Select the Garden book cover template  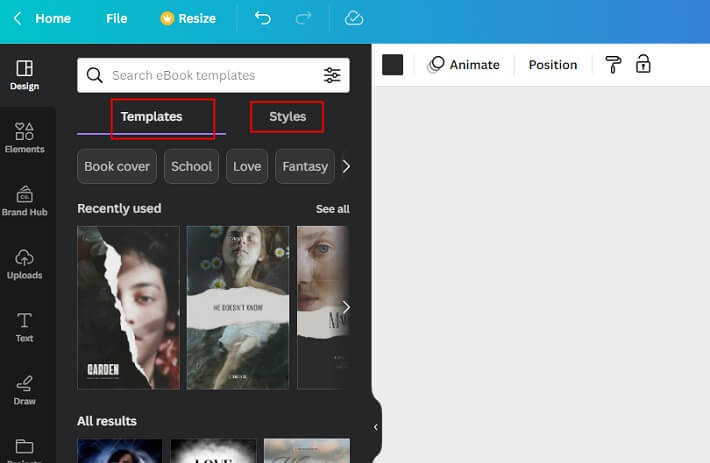[x=129, y=308]
